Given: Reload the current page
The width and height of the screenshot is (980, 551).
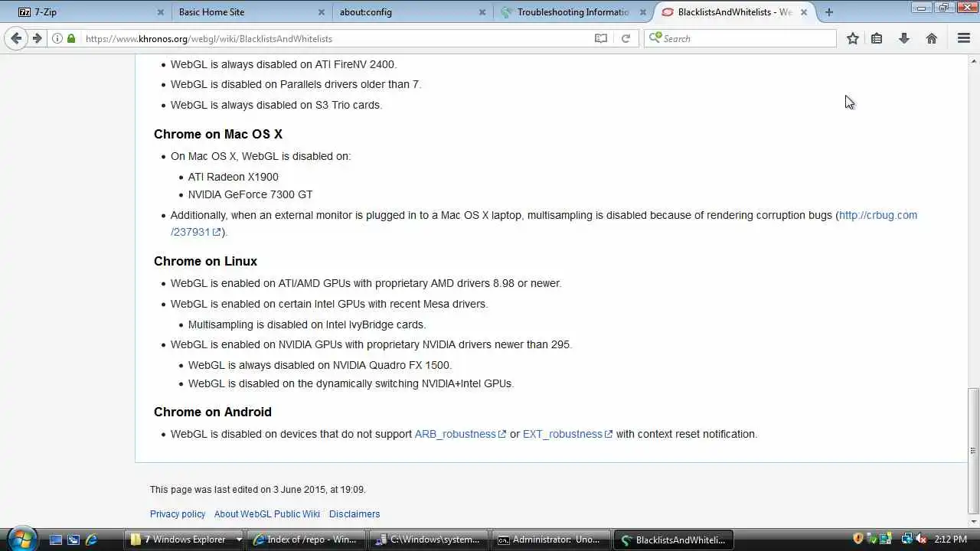Looking at the screenshot, I should [626, 38].
